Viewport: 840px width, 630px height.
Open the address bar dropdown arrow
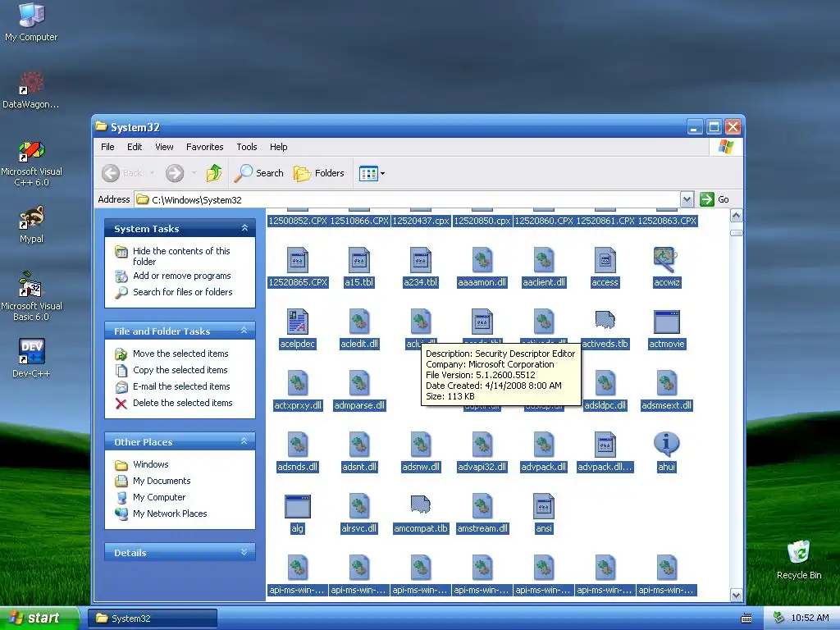(687, 199)
